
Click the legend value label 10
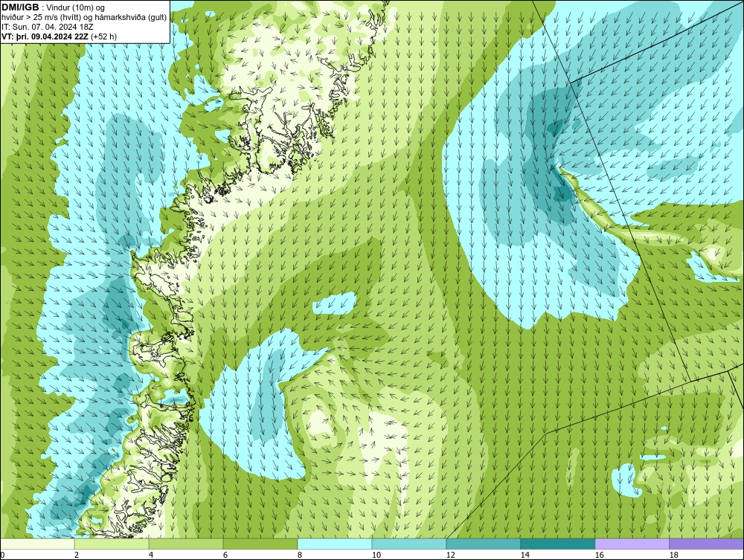(x=376, y=555)
